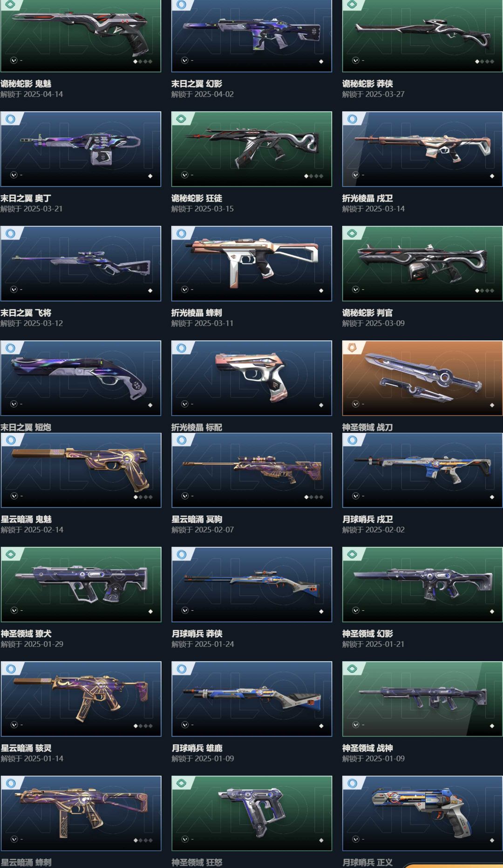This screenshot has width=503, height=868.
Task: Click the 星云暗涌 骇灵 skin title
Action: pos(26,748)
